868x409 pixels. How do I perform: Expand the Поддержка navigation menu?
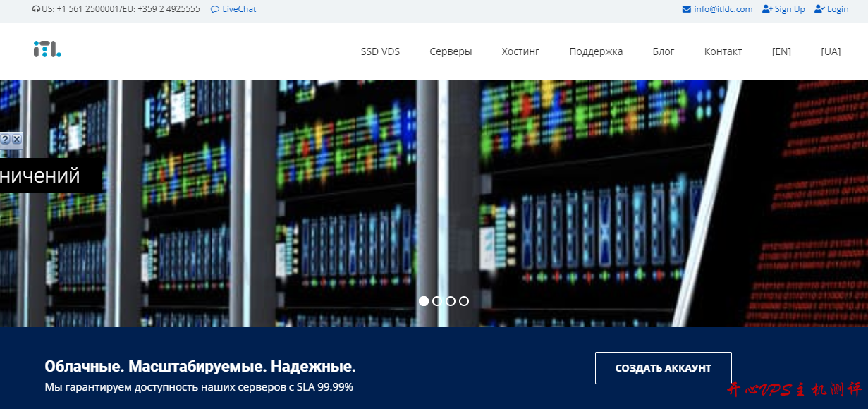tap(596, 51)
